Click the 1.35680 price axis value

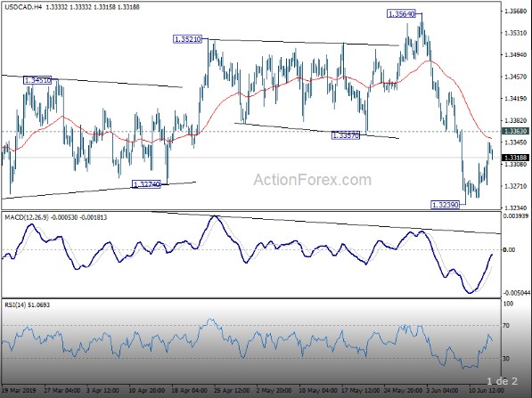tap(516, 12)
